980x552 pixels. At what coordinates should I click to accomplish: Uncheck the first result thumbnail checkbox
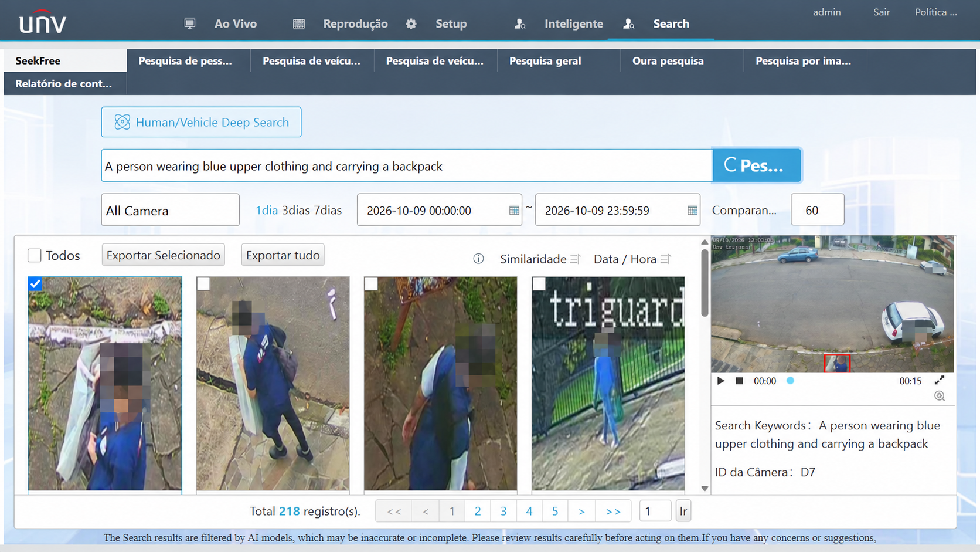[x=35, y=284]
